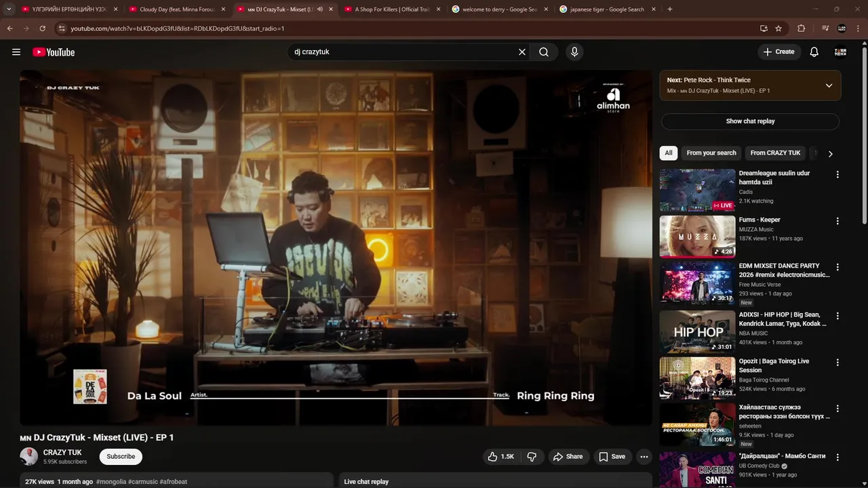Image resolution: width=868 pixels, height=488 pixels.
Task: Close the Cloudy Day tab
Action: click(223, 9)
